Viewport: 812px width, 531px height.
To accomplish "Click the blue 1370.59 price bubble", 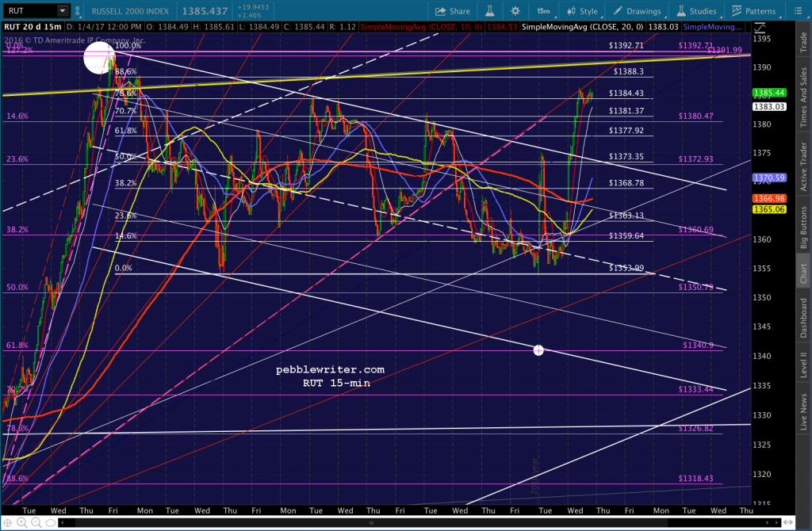I will [x=769, y=178].
